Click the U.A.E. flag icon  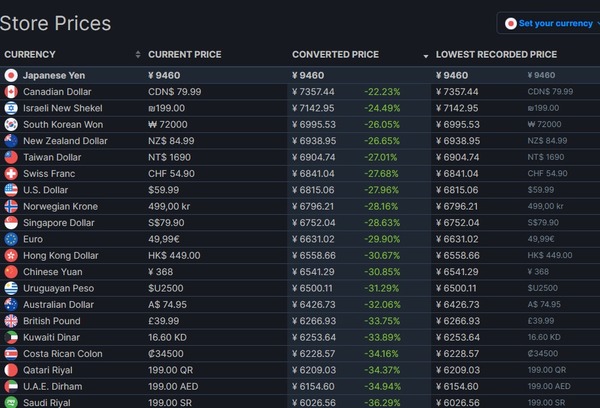pos(11,387)
